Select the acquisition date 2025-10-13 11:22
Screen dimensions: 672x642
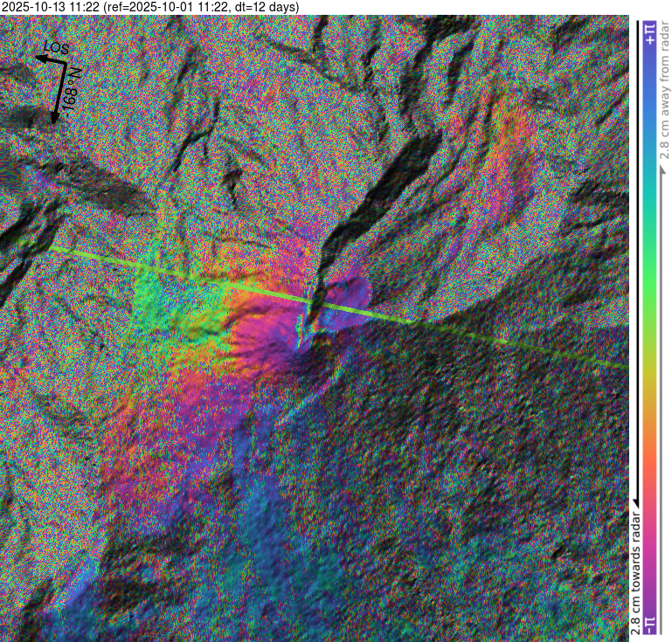click(x=51, y=7)
